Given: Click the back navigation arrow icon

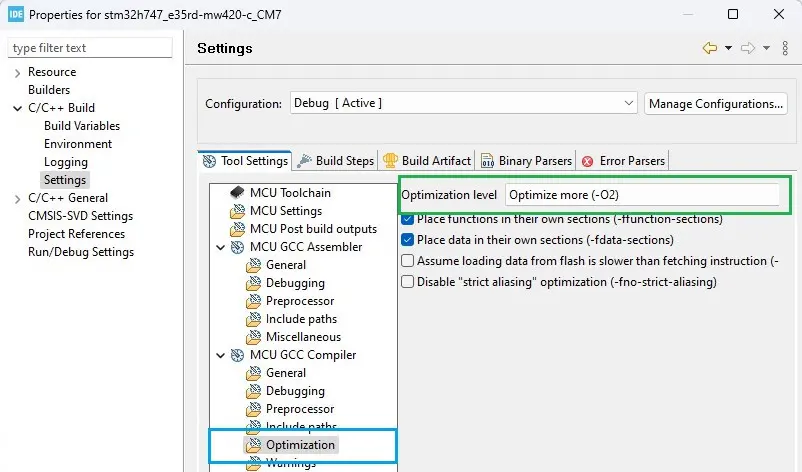Looking at the screenshot, I should tap(710, 48).
